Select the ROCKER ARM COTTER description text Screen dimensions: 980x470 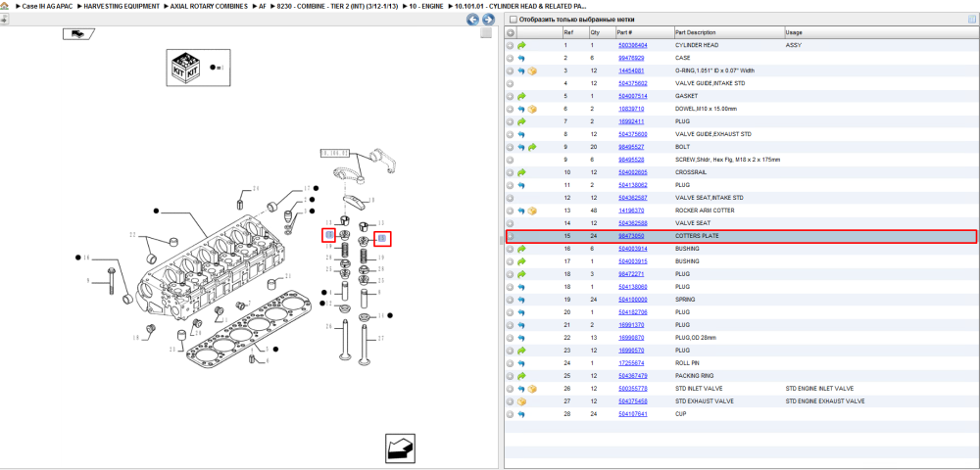(705, 211)
